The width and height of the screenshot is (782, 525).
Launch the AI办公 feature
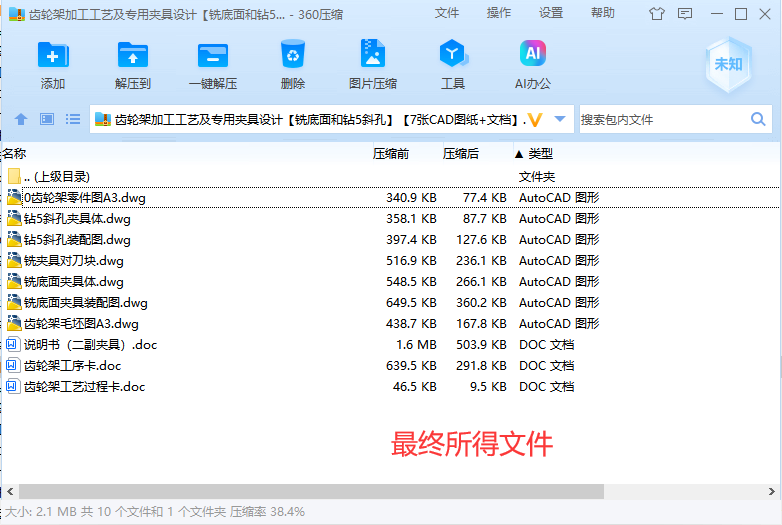click(x=533, y=53)
